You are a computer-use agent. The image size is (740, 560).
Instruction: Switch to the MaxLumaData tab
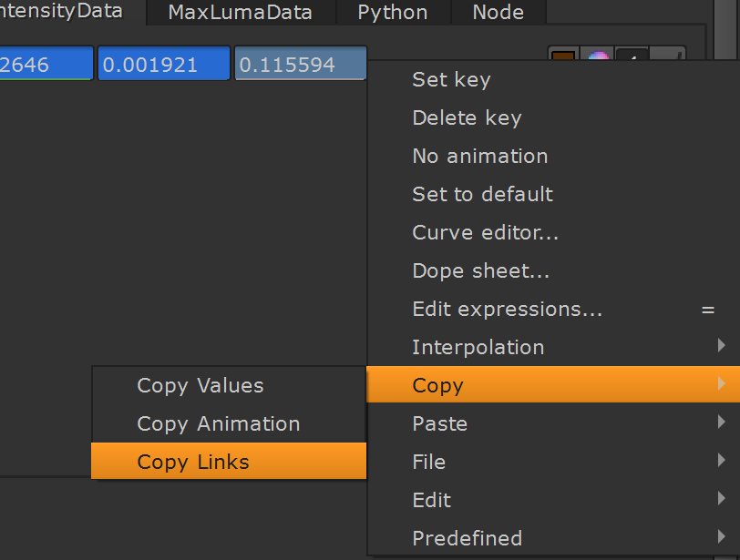point(241,12)
